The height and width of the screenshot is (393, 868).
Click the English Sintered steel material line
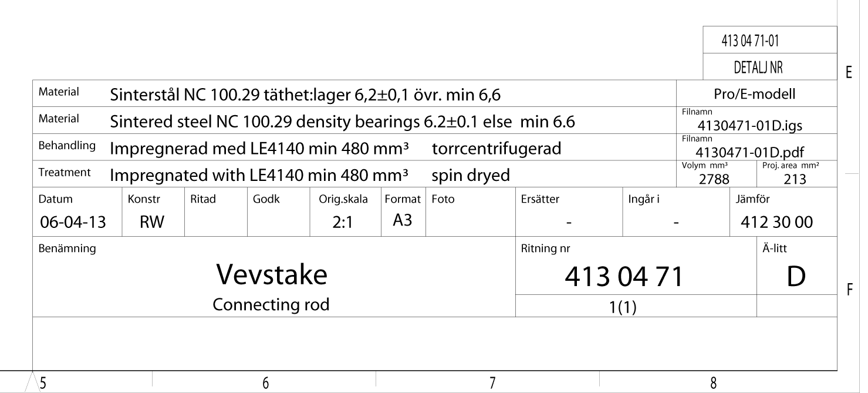[x=342, y=121]
